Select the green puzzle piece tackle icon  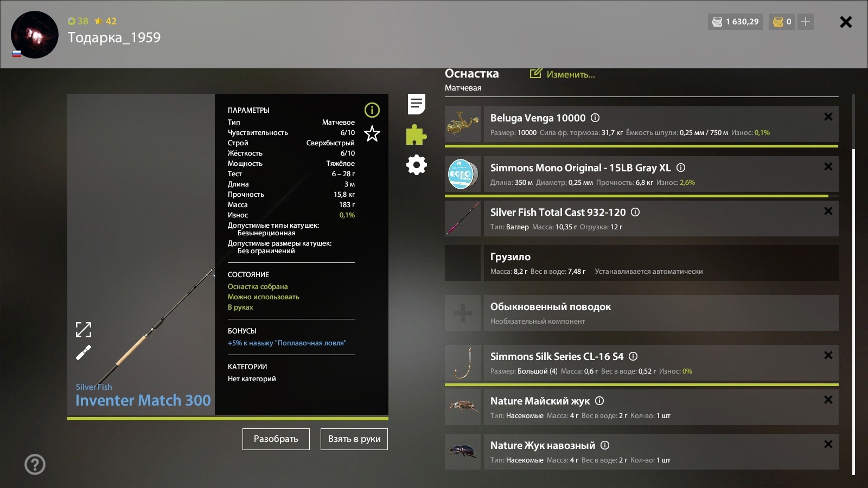(x=416, y=134)
